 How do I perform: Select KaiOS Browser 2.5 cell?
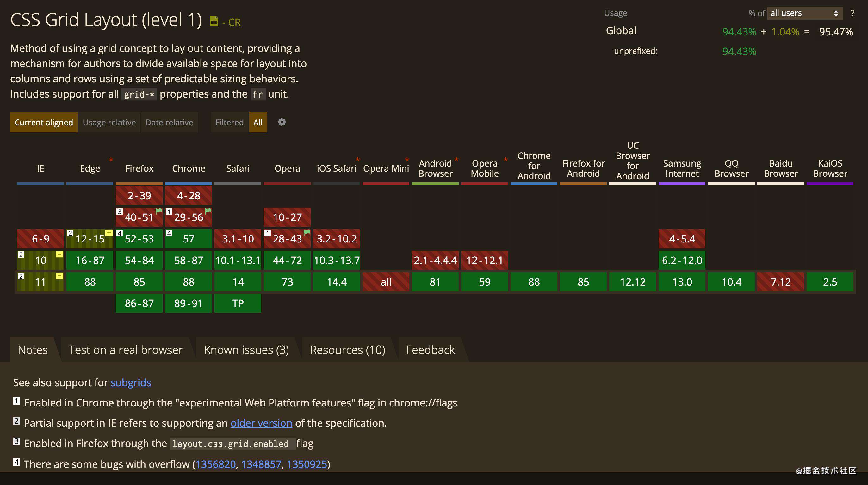point(830,282)
